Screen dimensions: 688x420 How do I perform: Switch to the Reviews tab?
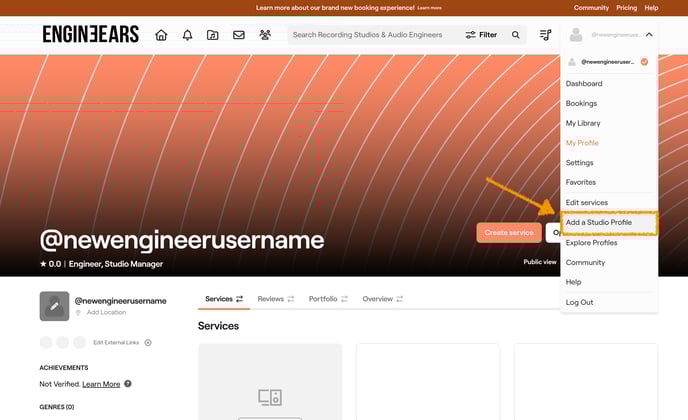click(x=271, y=299)
